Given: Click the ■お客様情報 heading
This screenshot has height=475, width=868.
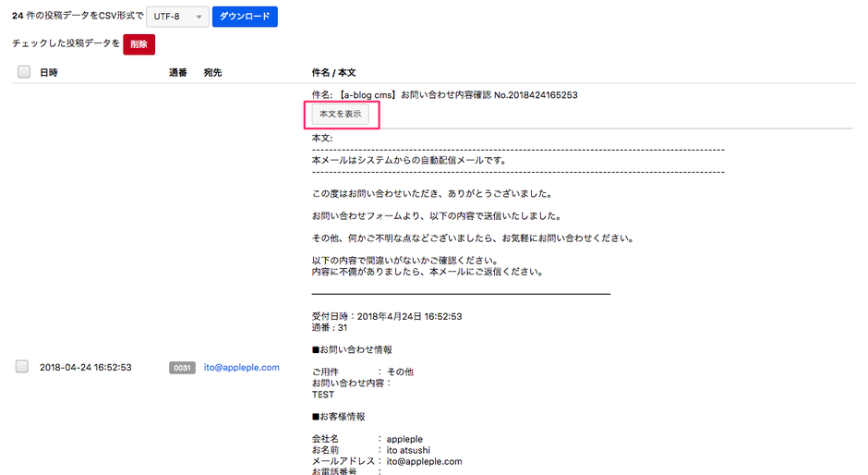Looking at the screenshot, I should [338, 416].
